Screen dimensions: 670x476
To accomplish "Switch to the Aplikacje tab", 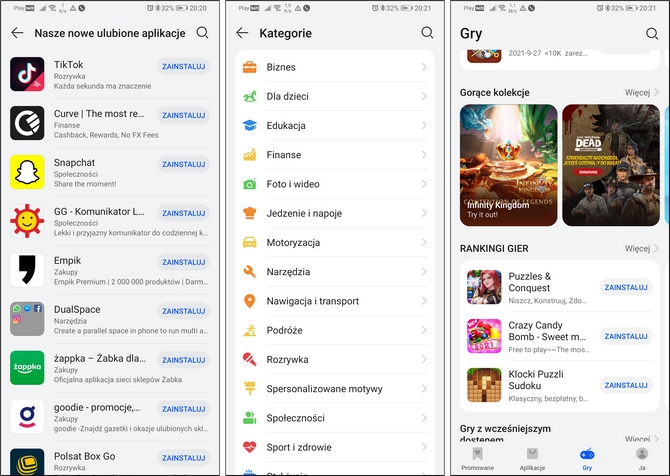I will pos(532,459).
